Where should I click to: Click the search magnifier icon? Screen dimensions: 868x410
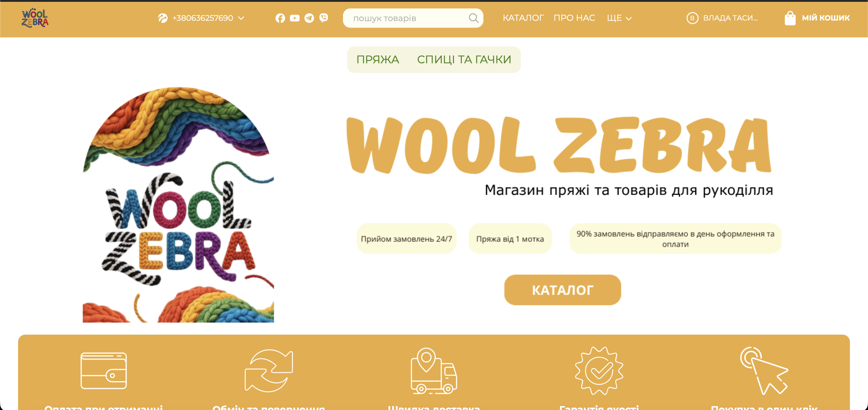[x=473, y=18]
